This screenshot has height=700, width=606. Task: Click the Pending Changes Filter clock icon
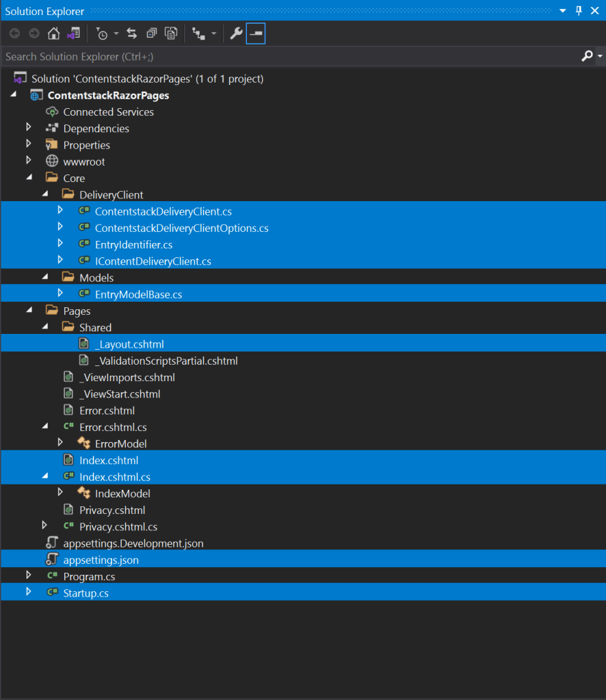tap(102, 34)
